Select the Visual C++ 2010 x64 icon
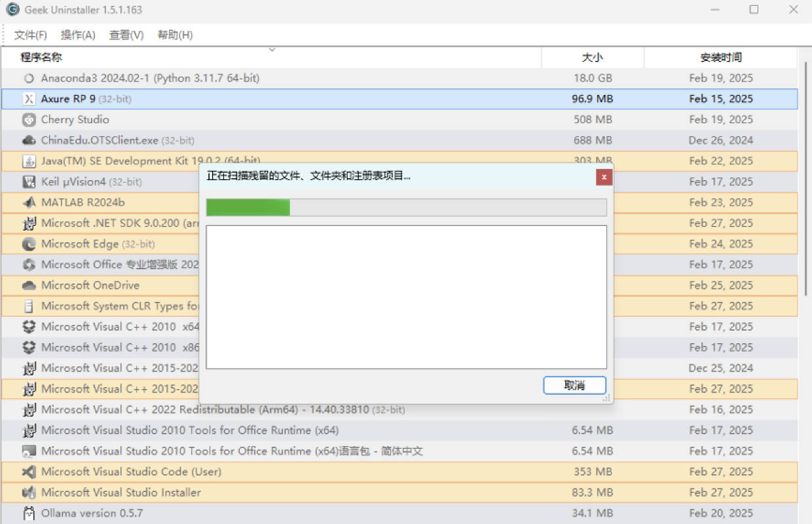Viewport: 812px width, 524px height. pos(28,327)
